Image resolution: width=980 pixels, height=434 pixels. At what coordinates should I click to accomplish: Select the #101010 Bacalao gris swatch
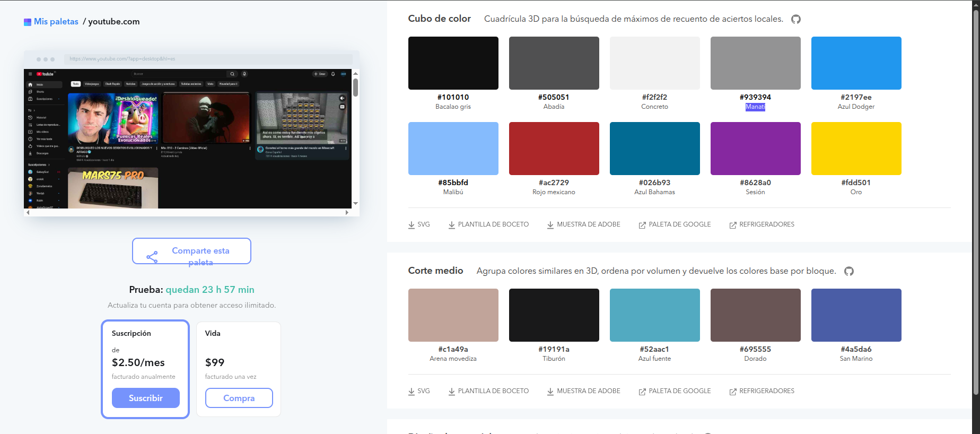453,63
